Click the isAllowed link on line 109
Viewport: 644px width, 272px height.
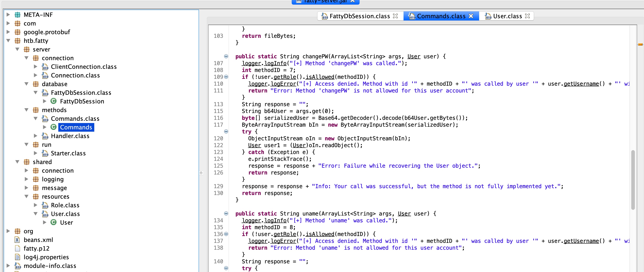[x=319, y=77]
